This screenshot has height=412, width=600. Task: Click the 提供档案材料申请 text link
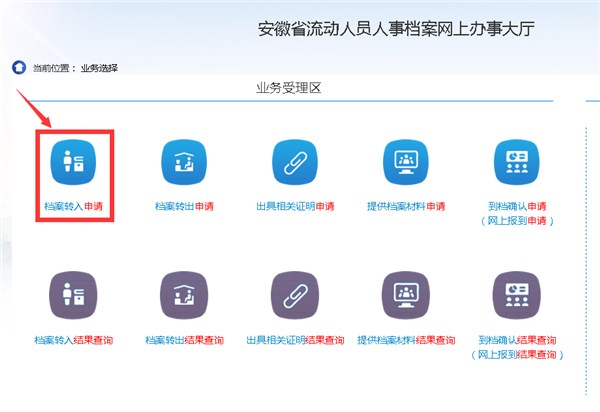pos(406,207)
